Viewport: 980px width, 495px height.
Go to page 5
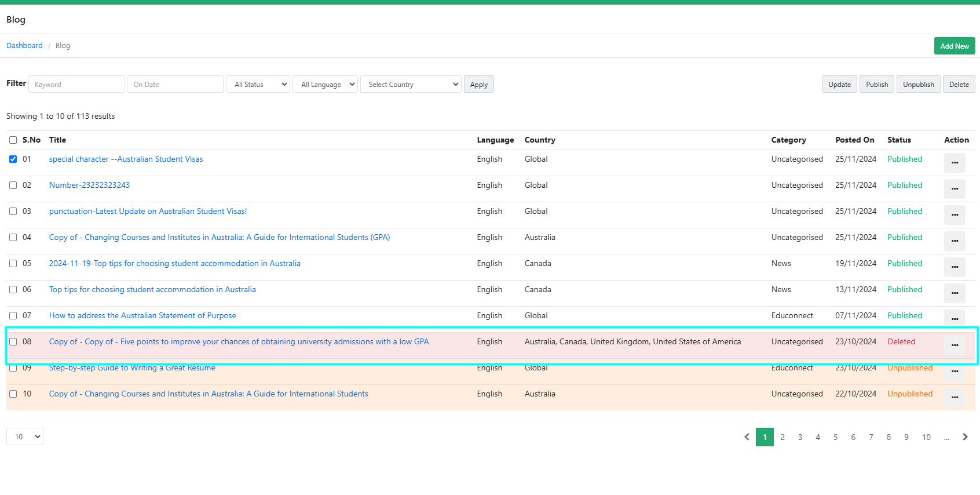pyautogui.click(x=835, y=437)
